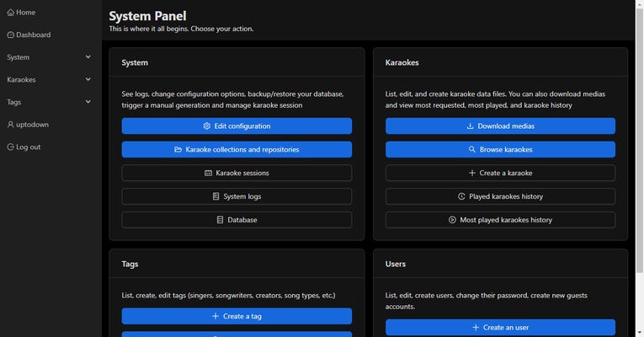
Task: Click the download icon on Download medias
Action: (470, 126)
